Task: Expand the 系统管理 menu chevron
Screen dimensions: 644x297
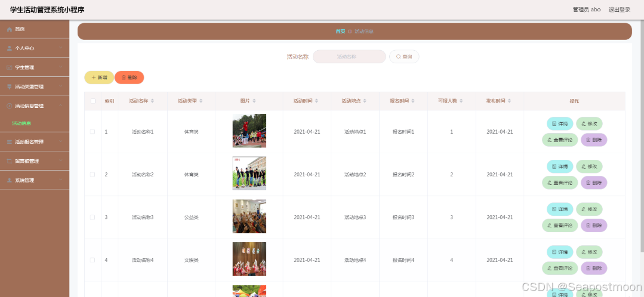Action: [61, 181]
